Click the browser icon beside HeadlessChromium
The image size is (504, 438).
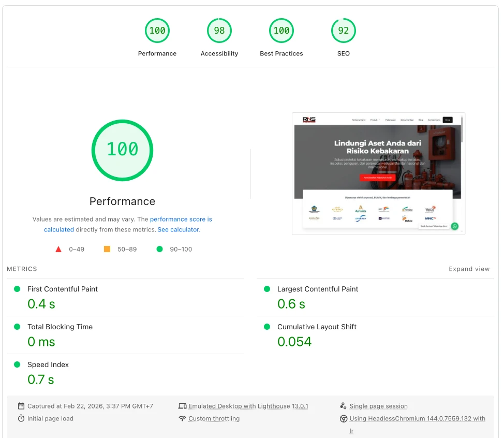(344, 418)
